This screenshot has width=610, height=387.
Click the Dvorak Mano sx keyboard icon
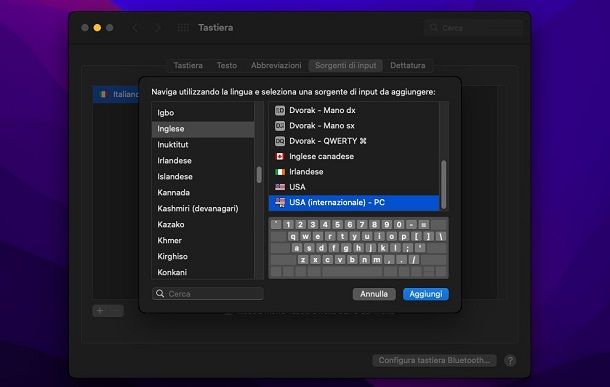point(280,126)
